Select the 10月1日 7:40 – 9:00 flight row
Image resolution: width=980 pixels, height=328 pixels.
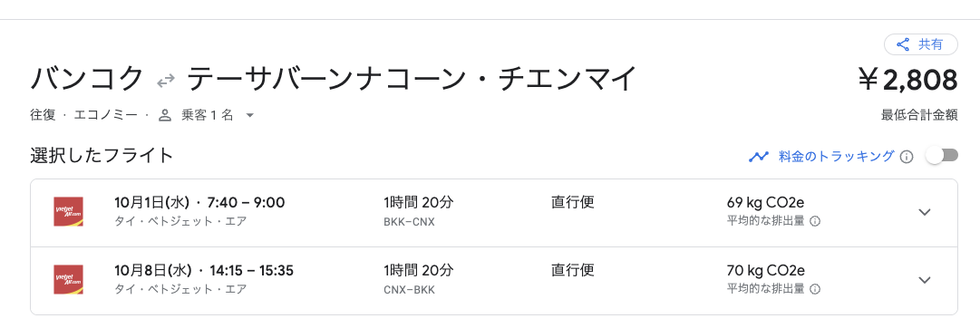(x=494, y=212)
